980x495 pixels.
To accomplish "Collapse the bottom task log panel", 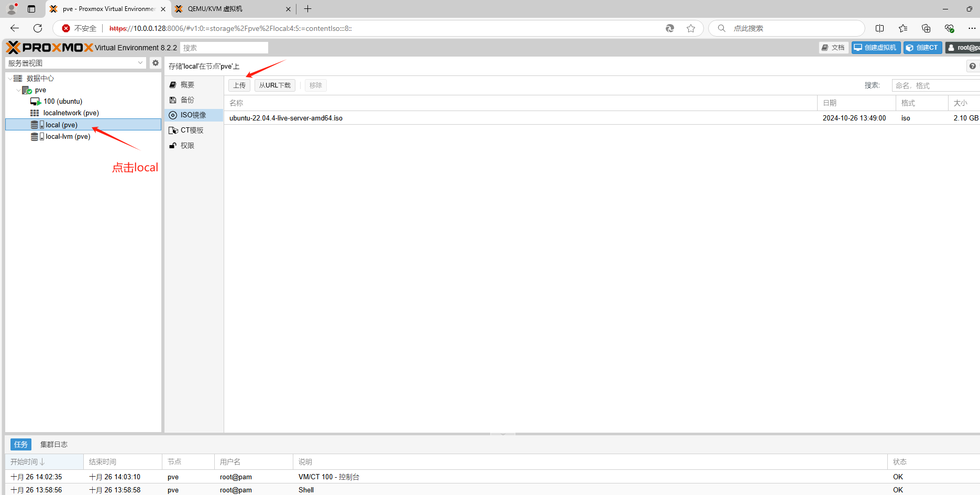I will coord(503,434).
